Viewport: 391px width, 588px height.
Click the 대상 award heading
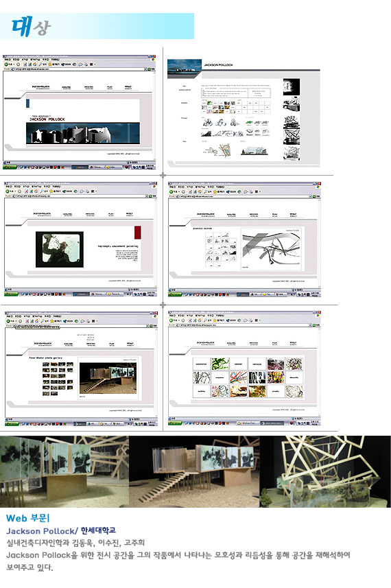click(x=31, y=27)
